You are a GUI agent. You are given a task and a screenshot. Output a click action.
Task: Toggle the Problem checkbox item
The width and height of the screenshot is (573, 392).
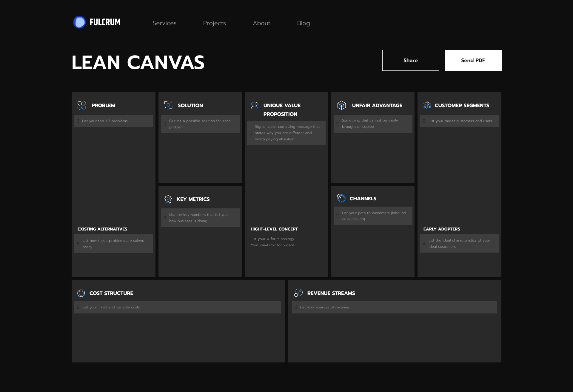coord(78,121)
